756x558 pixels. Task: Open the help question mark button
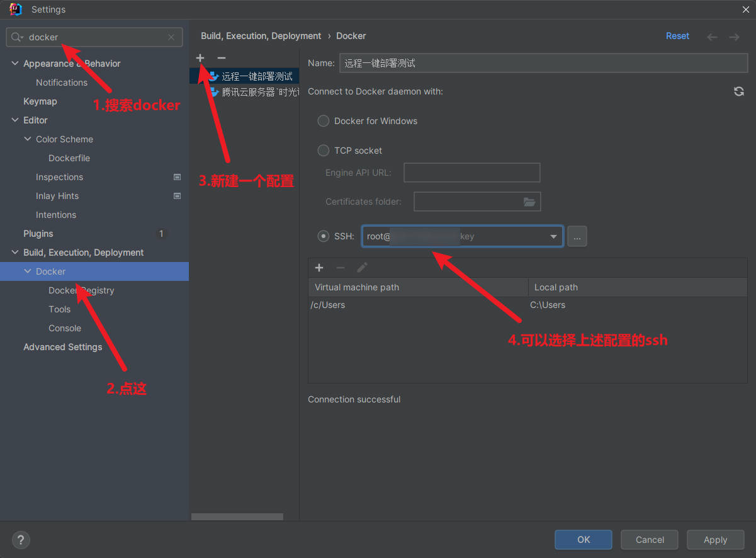point(21,540)
